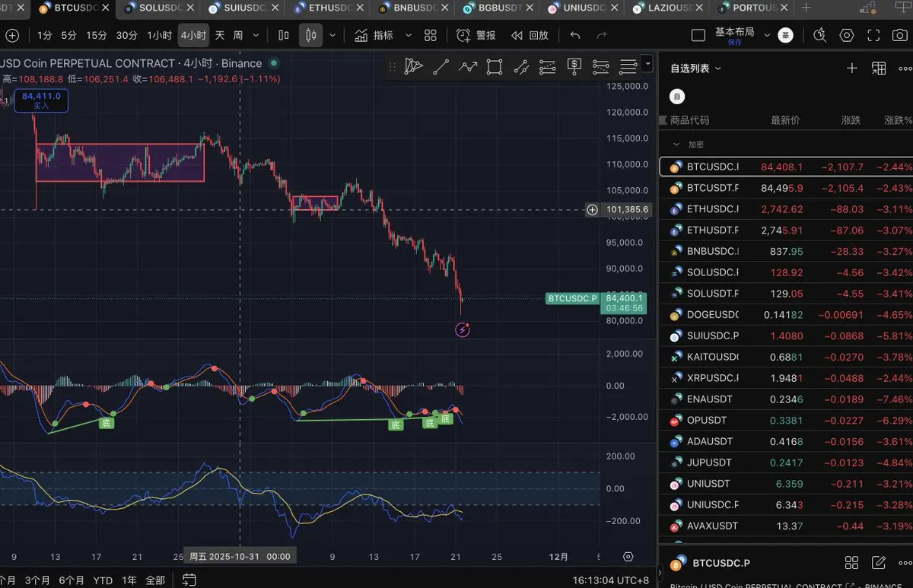Open time axis settings gear icon
This screenshot has height=588, width=913.
coord(628,556)
